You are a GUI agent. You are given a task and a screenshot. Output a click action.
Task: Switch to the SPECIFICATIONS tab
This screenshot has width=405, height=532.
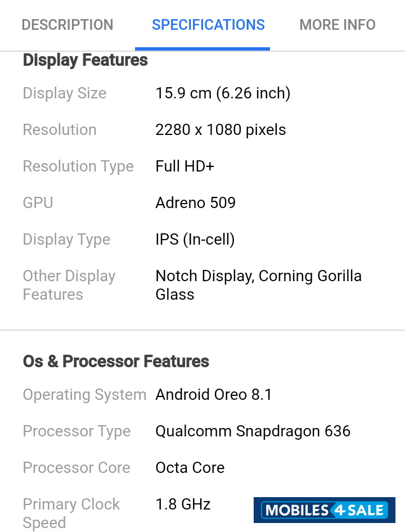click(208, 25)
